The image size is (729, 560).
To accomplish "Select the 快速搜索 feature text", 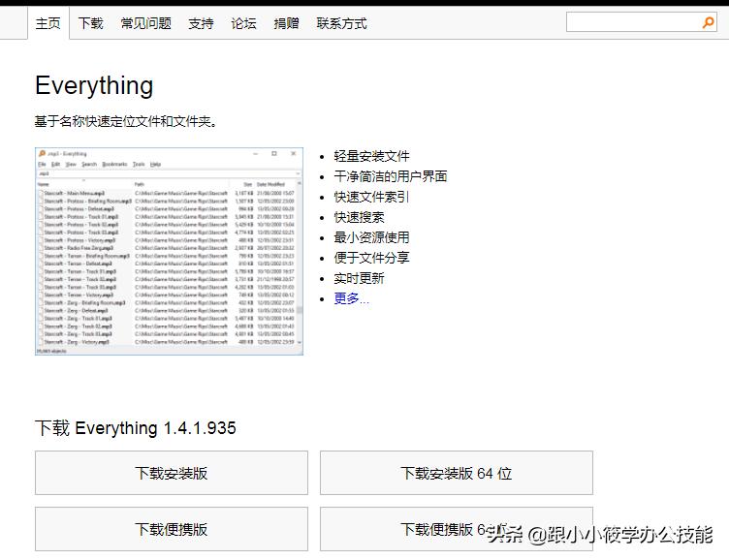I will (359, 217).
